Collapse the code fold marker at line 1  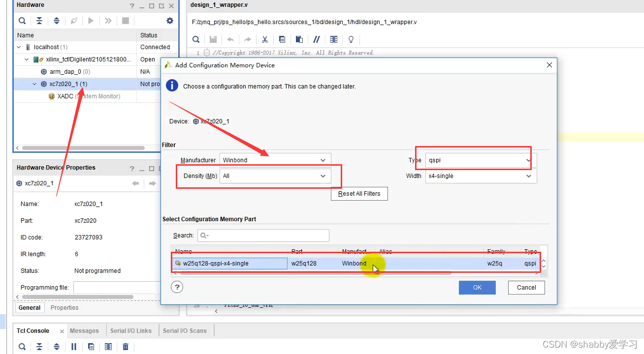pos(207,53)
